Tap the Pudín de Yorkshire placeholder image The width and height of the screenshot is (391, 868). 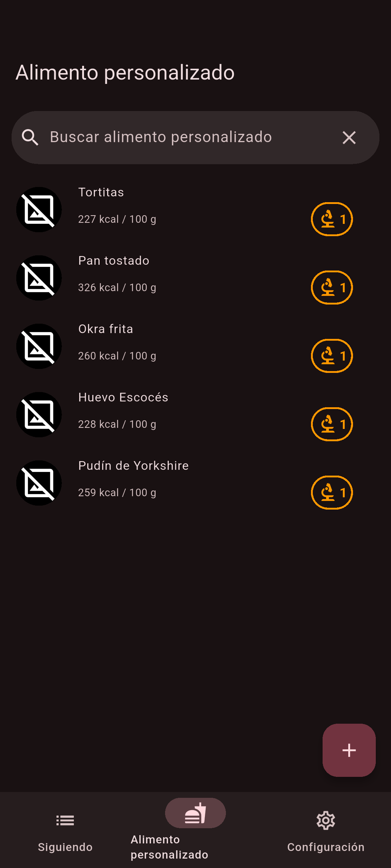[39, 483]
